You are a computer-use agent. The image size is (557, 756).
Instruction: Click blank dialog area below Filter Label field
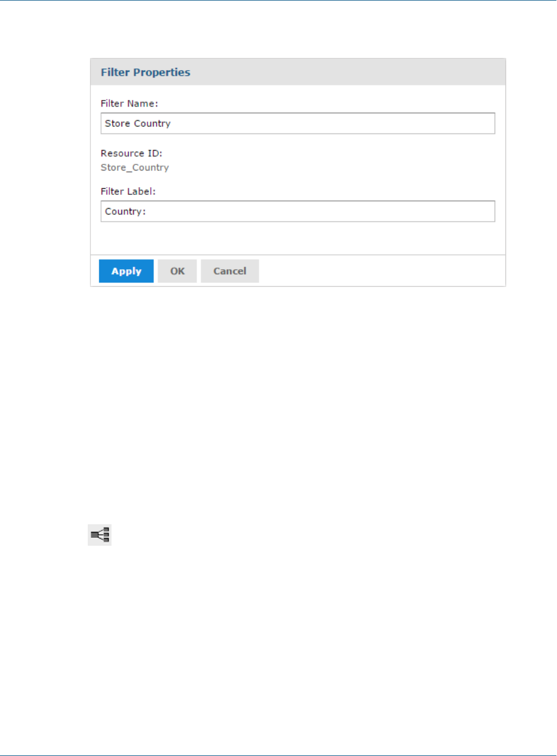pos(298,238)
